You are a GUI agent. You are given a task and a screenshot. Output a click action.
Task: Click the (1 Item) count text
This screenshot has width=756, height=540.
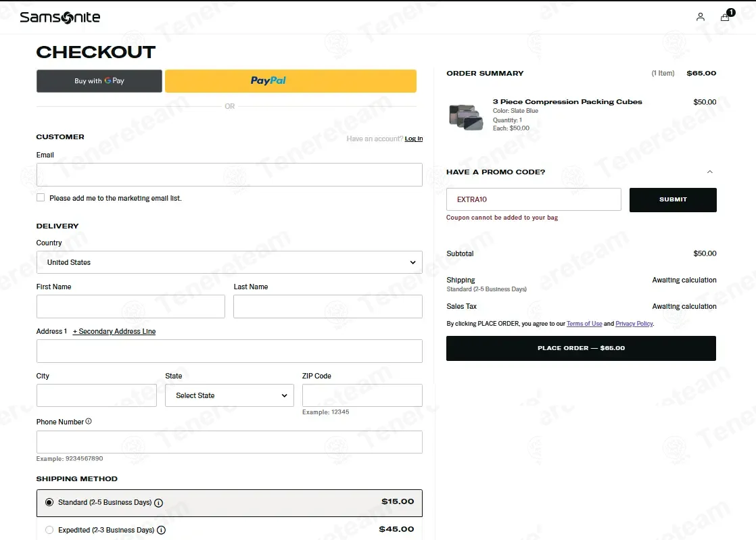pyautogui.click(x=663, y=73)
